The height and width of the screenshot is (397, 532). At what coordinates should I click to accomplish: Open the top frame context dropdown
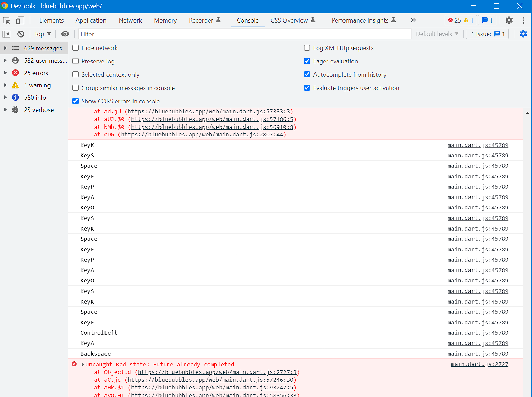click(x=42, y=34)
